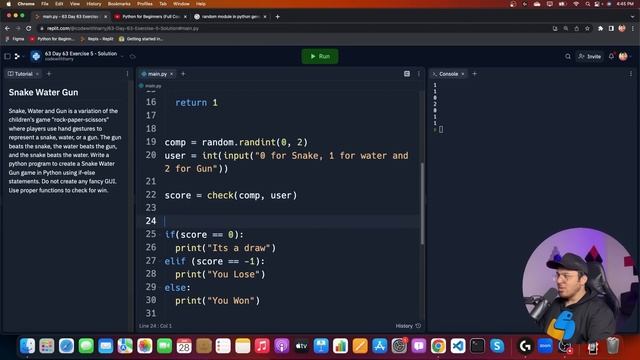Run the program with the green Run button
Viewport: 640px width, 360px height.
pos(320,56)
